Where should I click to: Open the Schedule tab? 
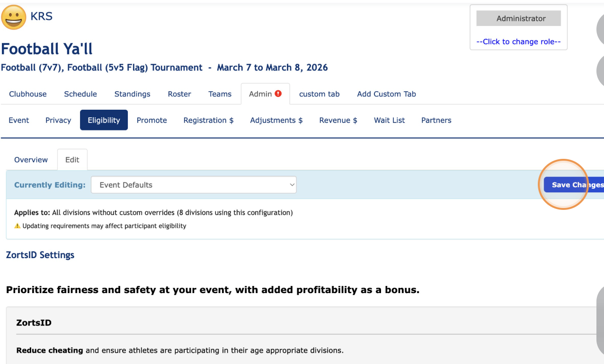click(80, 94)
